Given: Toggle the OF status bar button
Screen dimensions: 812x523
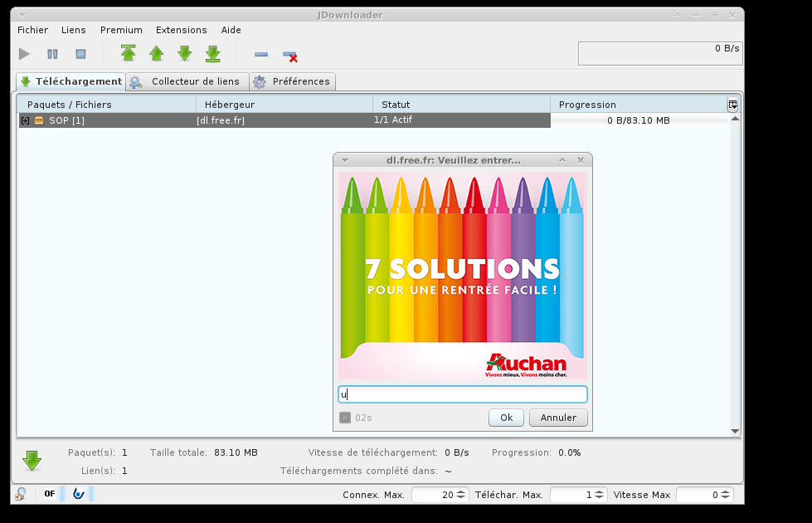Looking at the screenshot, I should point(50,494).
